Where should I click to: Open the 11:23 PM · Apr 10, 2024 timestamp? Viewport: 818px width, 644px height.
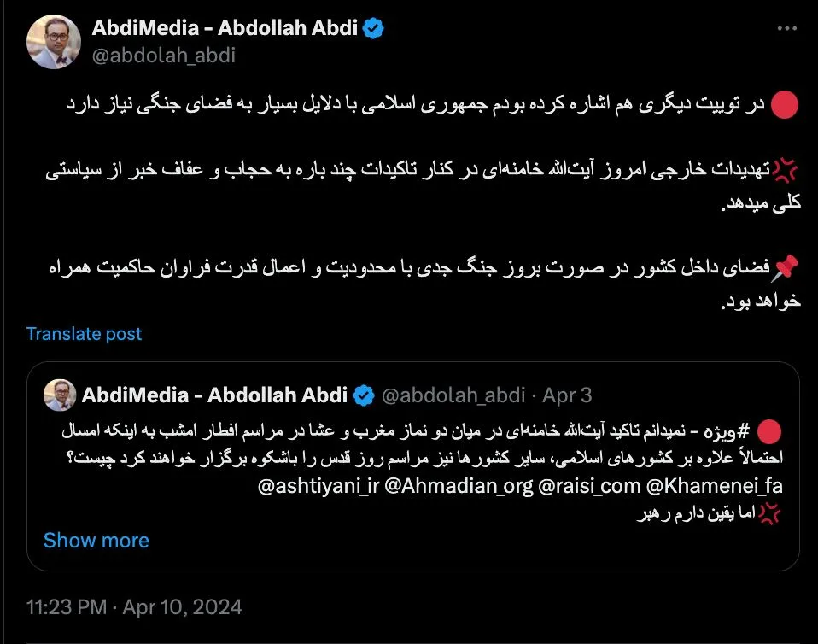coord(134,607)
